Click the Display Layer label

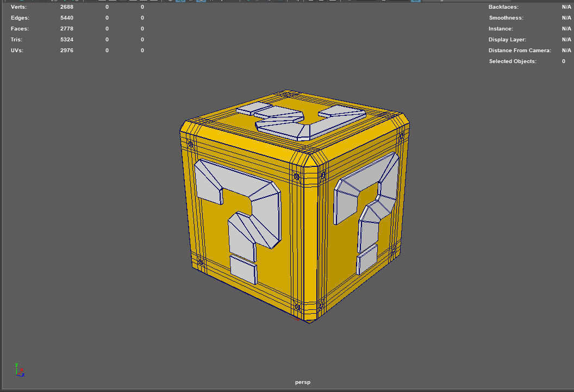[507, 40]
